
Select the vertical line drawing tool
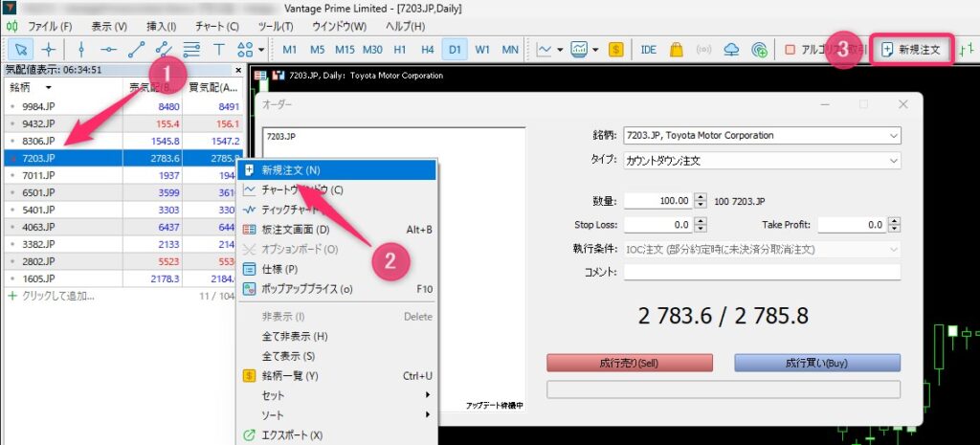[x=81, y=49]
